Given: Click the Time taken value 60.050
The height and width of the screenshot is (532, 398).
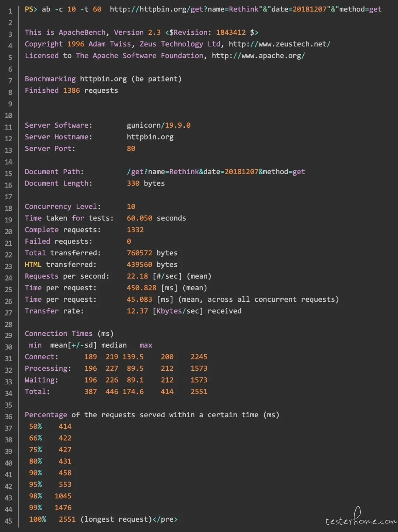Looking at the screenshot, I should pyautogui.click(x=139, y=218).
